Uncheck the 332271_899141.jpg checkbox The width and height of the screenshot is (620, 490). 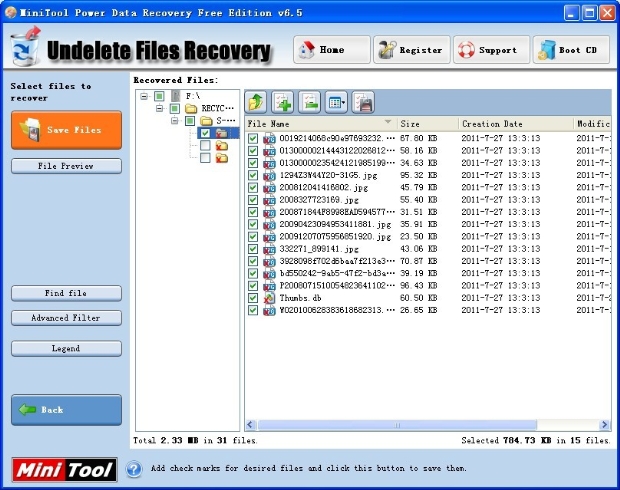click(253, 249)
